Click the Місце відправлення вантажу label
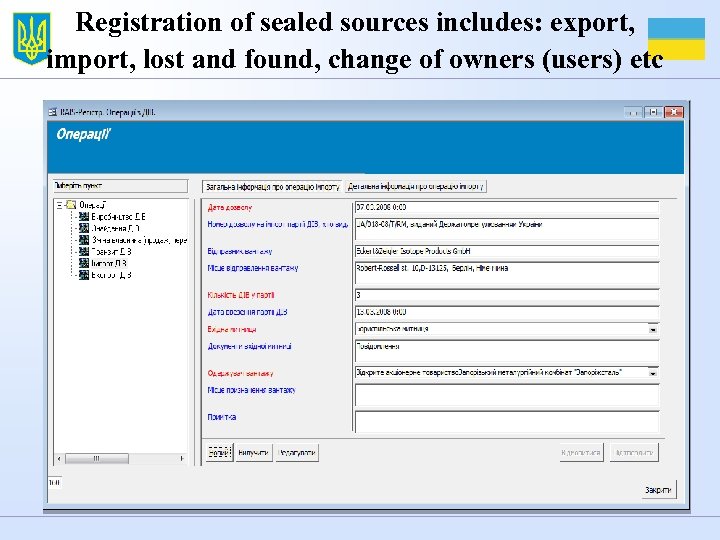720x540 pixels. click(x=253, y=268)
